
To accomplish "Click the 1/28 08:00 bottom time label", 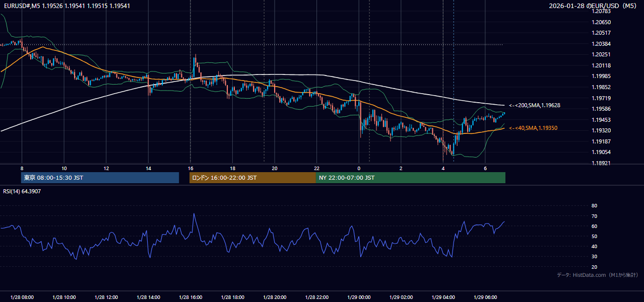I will tap(22, 297).
